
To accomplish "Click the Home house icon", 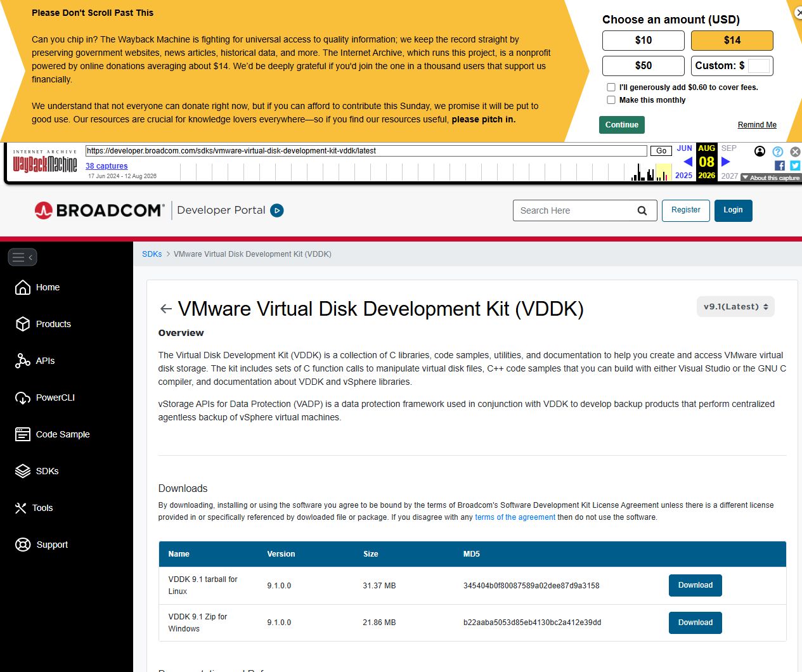I will coord(23,287).
